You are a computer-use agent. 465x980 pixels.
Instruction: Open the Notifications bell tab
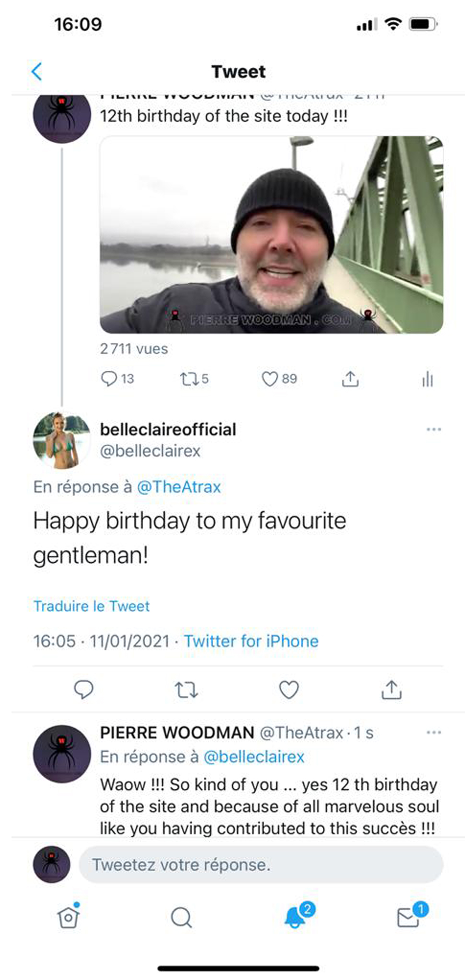coord(295,917)
